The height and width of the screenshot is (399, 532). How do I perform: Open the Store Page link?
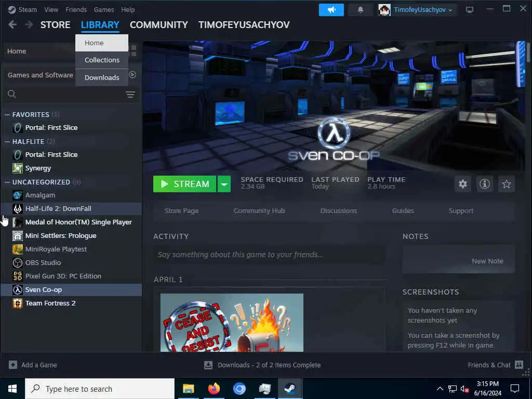click(x=181, y=211)
